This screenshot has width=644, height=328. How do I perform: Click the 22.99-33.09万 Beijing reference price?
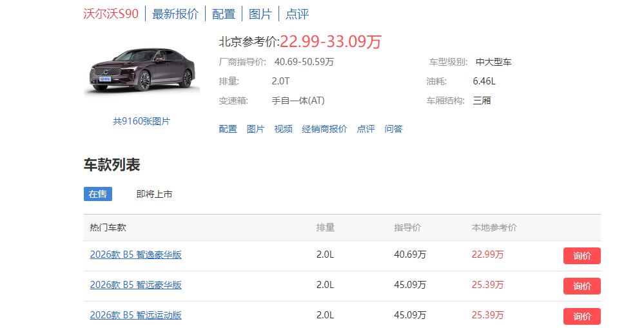(331, 41)
